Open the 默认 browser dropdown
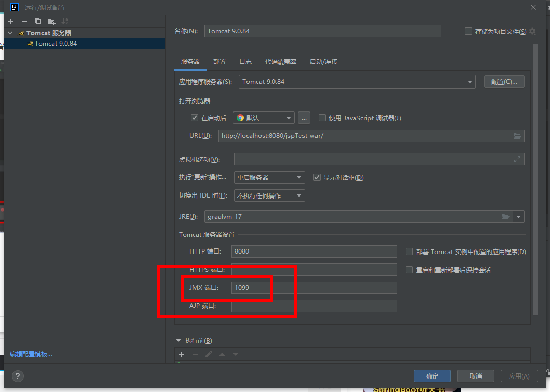The image size is (550, 392). point(264,118)
